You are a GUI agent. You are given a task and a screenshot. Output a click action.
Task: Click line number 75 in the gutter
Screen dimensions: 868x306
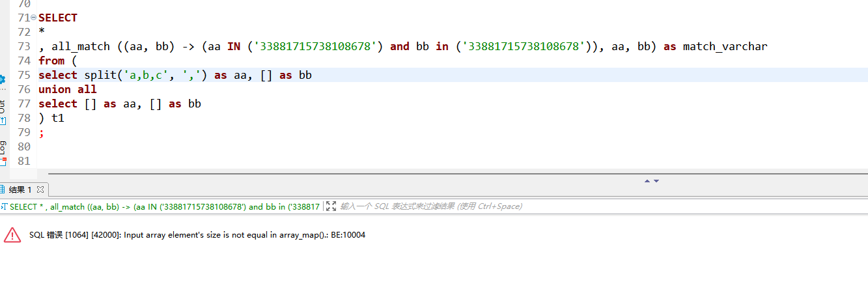pyautogui.click(x=24, y=75)
